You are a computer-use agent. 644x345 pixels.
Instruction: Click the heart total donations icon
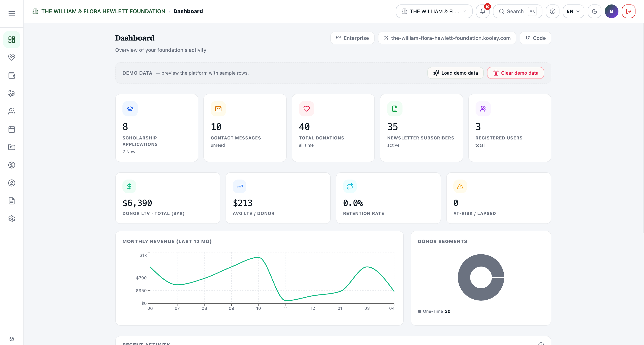(306, 109)
